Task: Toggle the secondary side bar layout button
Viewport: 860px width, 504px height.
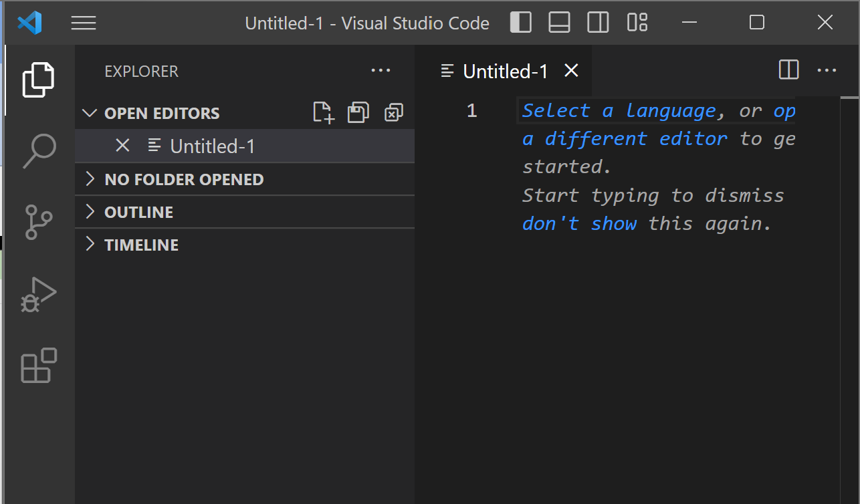Action: coord(598,23)
